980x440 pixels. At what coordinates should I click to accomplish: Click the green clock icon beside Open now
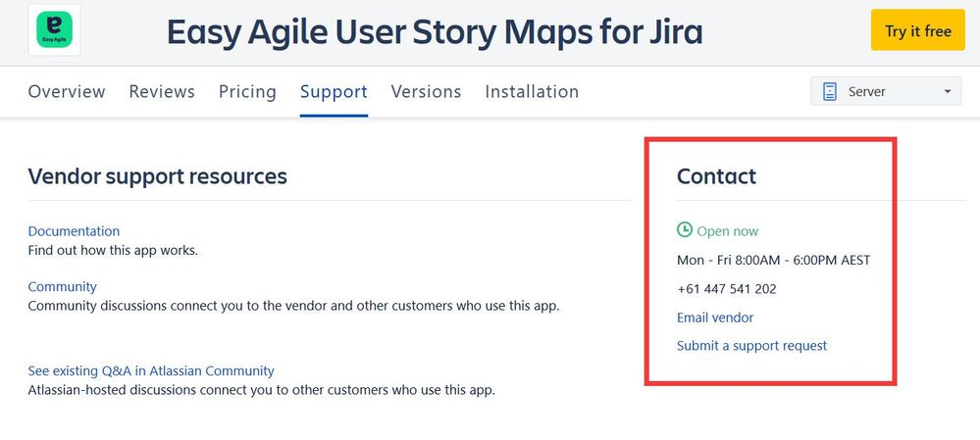click(685, 230)
